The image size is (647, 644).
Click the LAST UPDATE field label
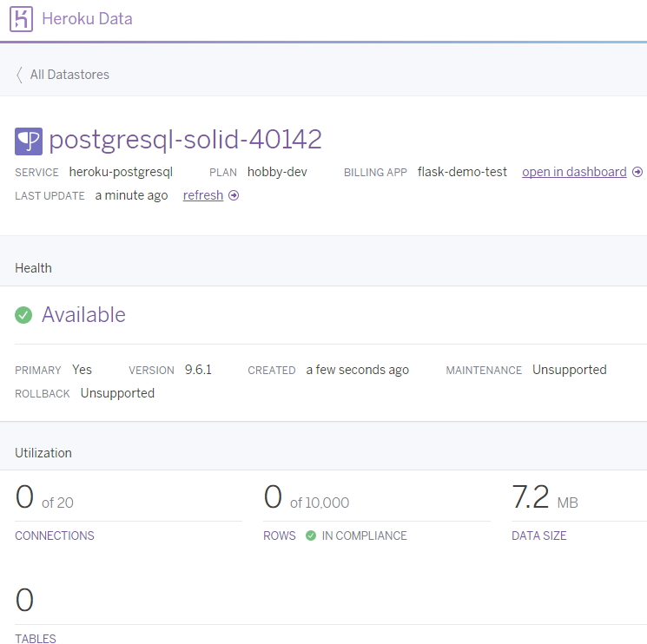[x=50, y=196]
